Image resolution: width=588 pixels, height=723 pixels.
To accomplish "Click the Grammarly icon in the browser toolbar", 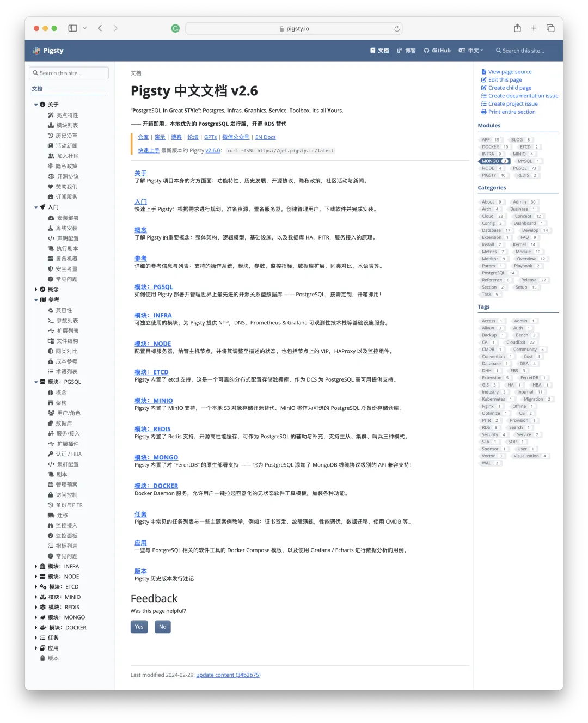I will tap(175, 28).
